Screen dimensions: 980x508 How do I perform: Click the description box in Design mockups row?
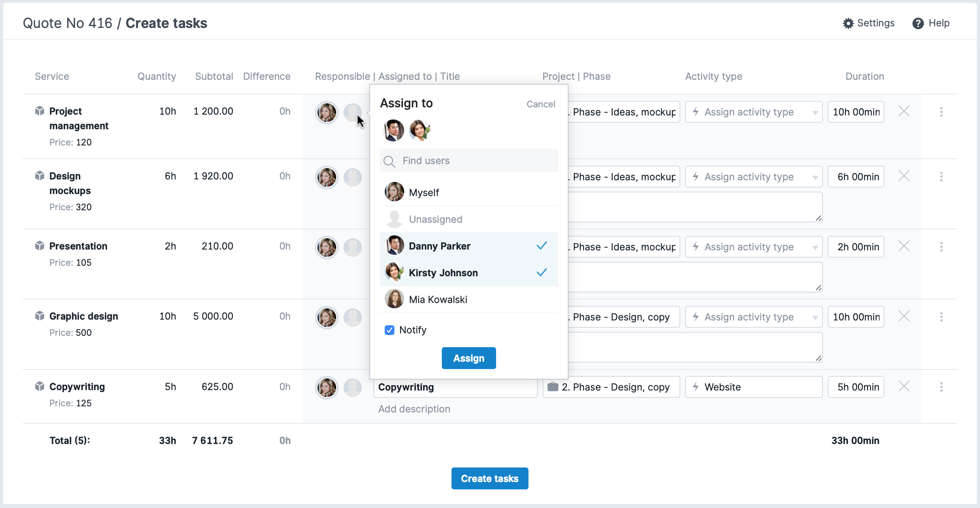coord(695,207)
